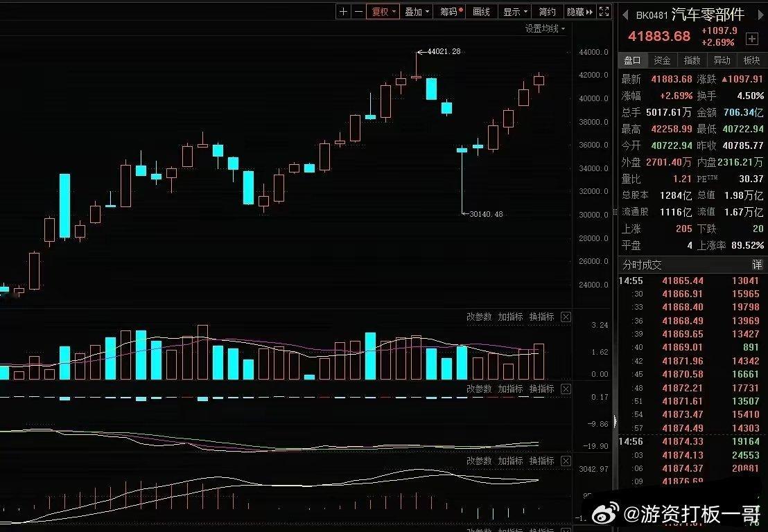Close the volume indicator panel
Viewport: 768px width, 532px height.
(566, 317)
